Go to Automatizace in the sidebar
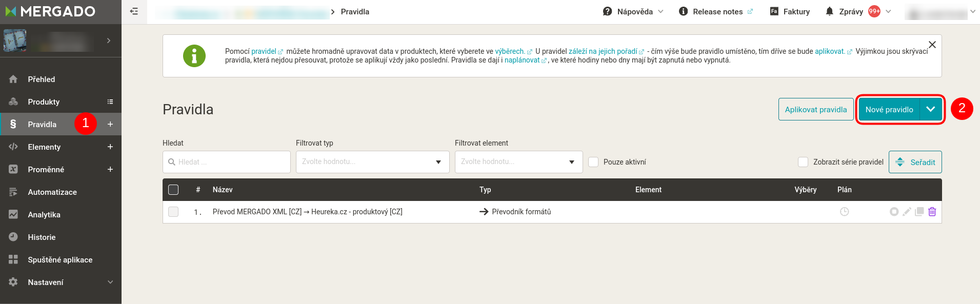This screenshot has width=980, height=304. [x=52, y=192]
